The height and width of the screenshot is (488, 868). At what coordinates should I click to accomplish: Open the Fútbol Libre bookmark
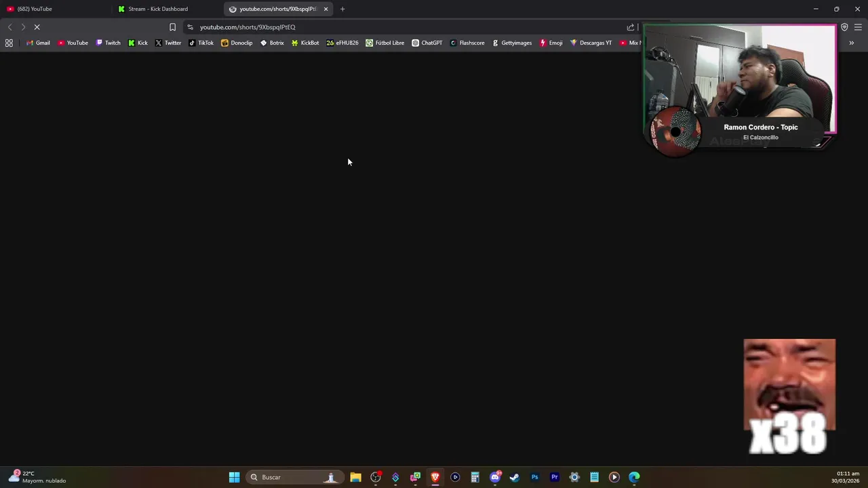(384, 43)
